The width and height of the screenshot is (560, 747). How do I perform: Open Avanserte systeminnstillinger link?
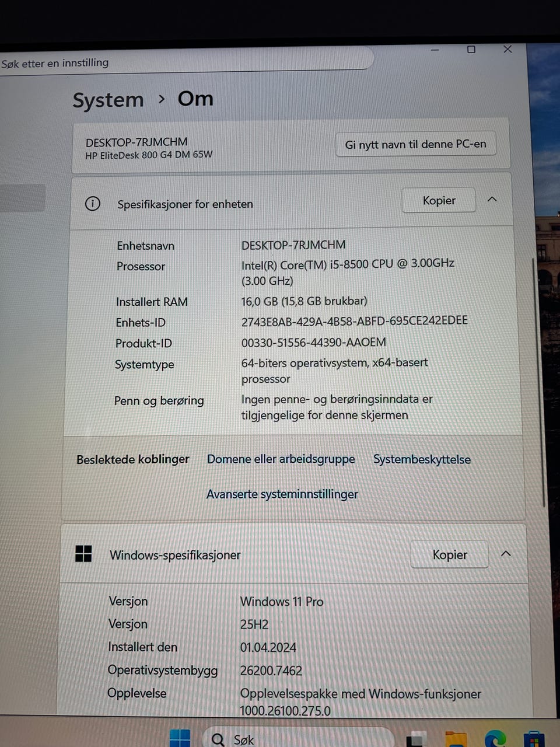click(x=282, y=494)
